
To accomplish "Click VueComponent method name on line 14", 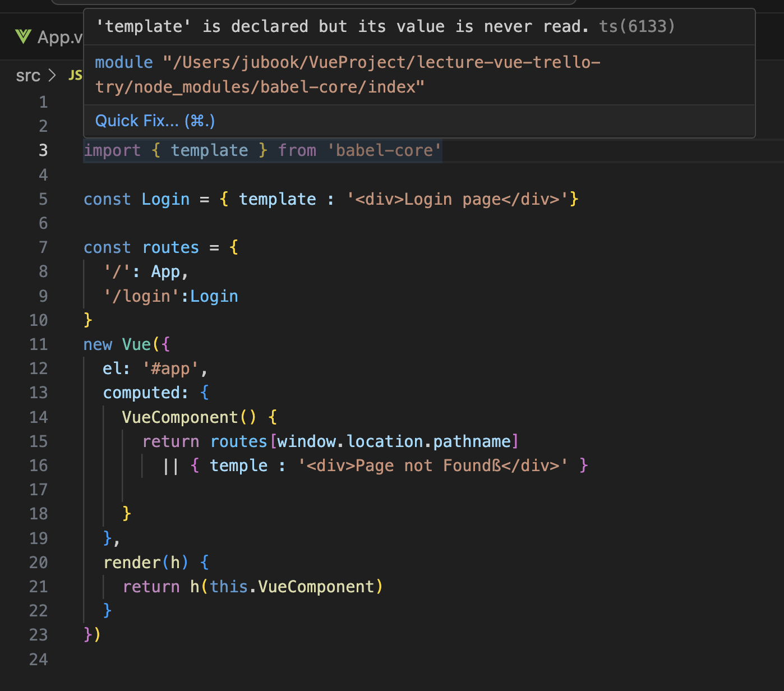I will (x=180, y=417).
